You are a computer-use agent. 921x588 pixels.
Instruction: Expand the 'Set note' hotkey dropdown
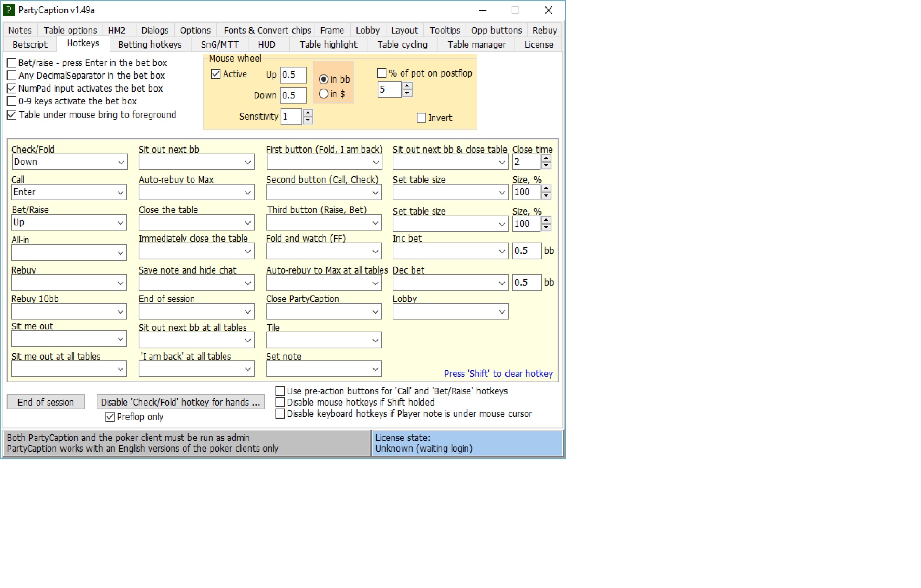324,369
